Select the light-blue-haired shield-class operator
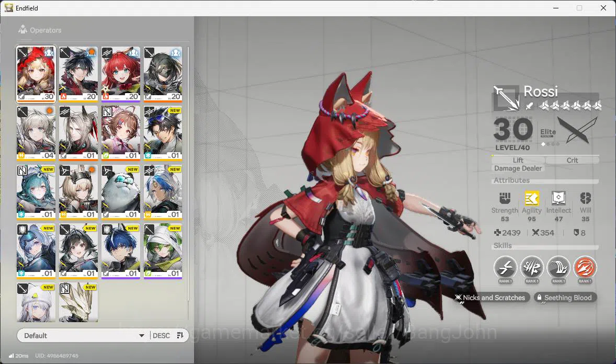This screenshot has height=364, width=616. click(36, 251)
